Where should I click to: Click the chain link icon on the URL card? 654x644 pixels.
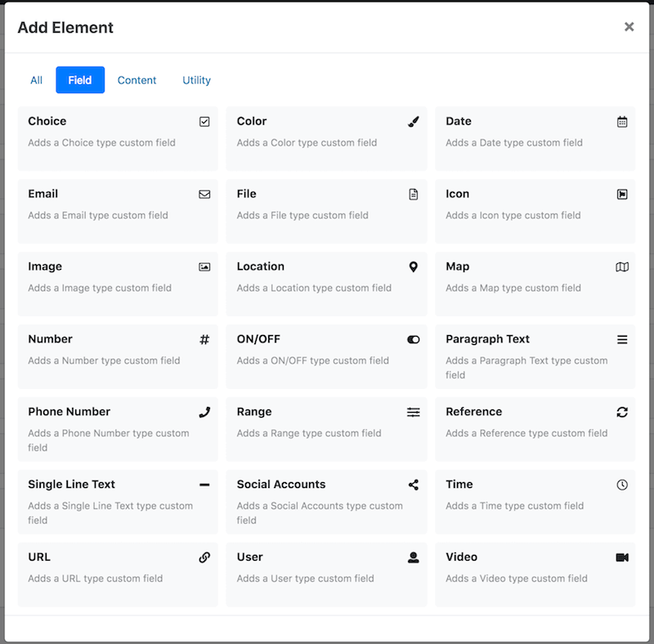(204, 557)
